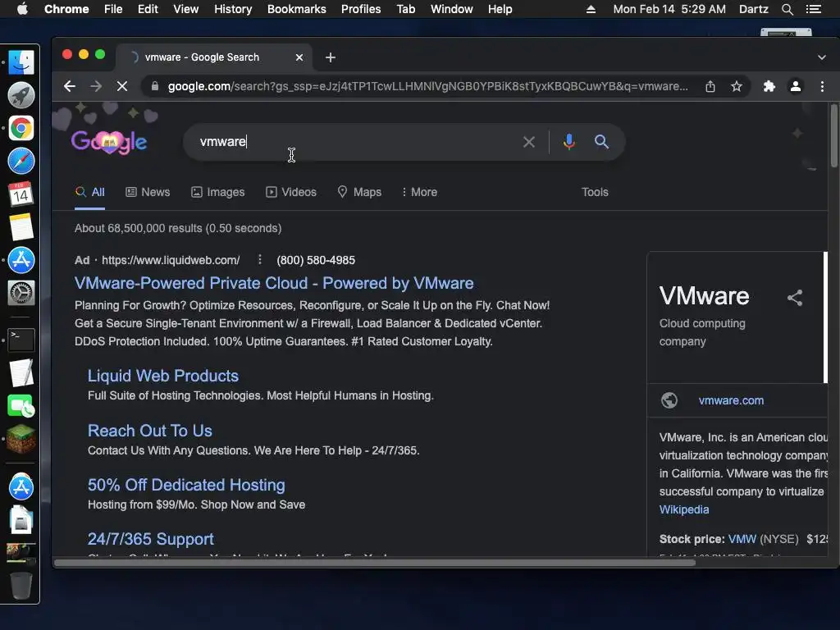Open Finder from the Dock
The width and height of the screenshot is (840, 630).
pyautogui.click(x=21, y=62)
